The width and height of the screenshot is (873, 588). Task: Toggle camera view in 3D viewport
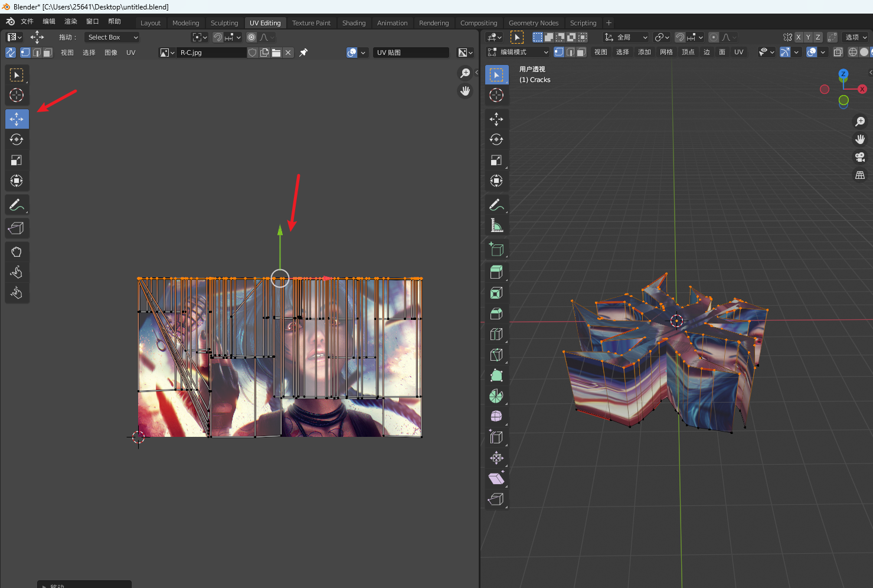point(860,157)
